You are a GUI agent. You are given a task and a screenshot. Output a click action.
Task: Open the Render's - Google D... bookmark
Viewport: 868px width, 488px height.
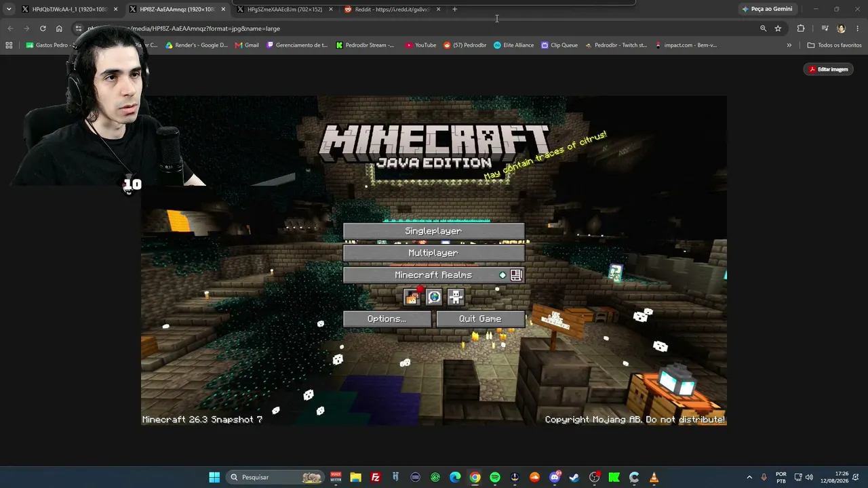(x=197, y=45)
